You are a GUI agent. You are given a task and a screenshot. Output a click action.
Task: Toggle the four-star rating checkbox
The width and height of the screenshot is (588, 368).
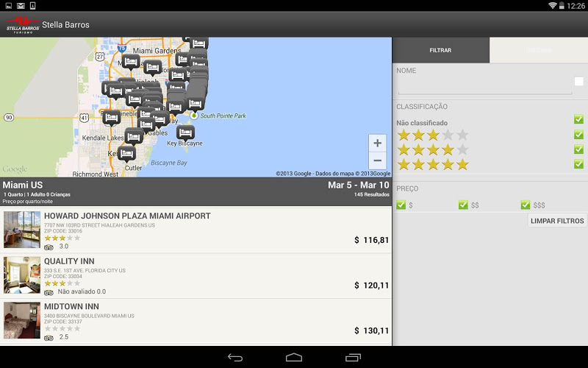click(578, 149)
